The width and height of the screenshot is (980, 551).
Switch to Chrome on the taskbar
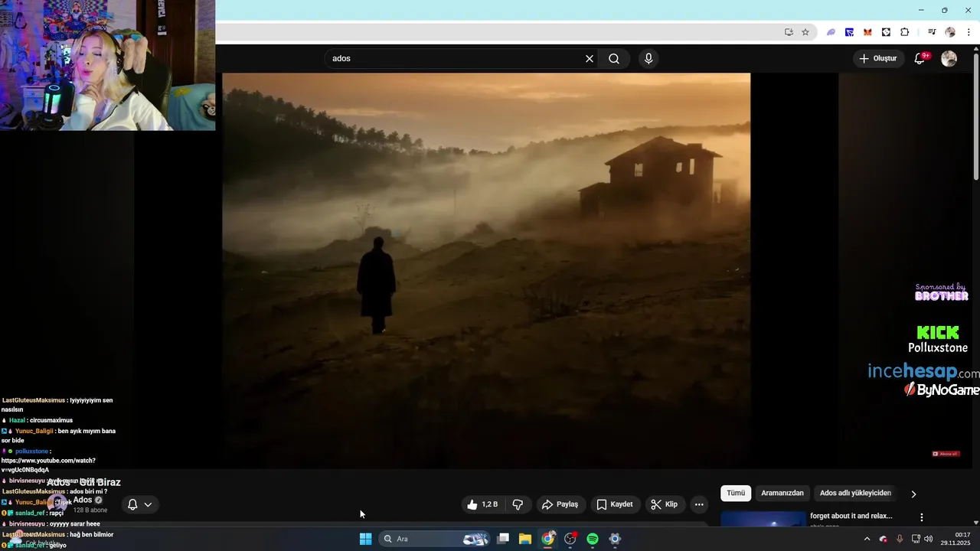(x=547, y=539)
